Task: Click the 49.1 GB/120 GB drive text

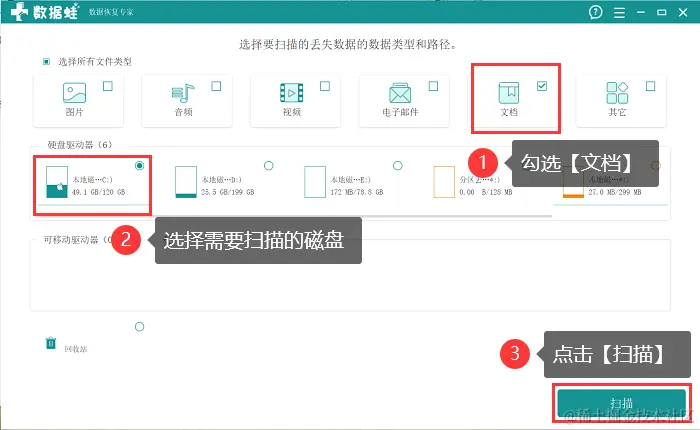Action: [x=99, y=192]
